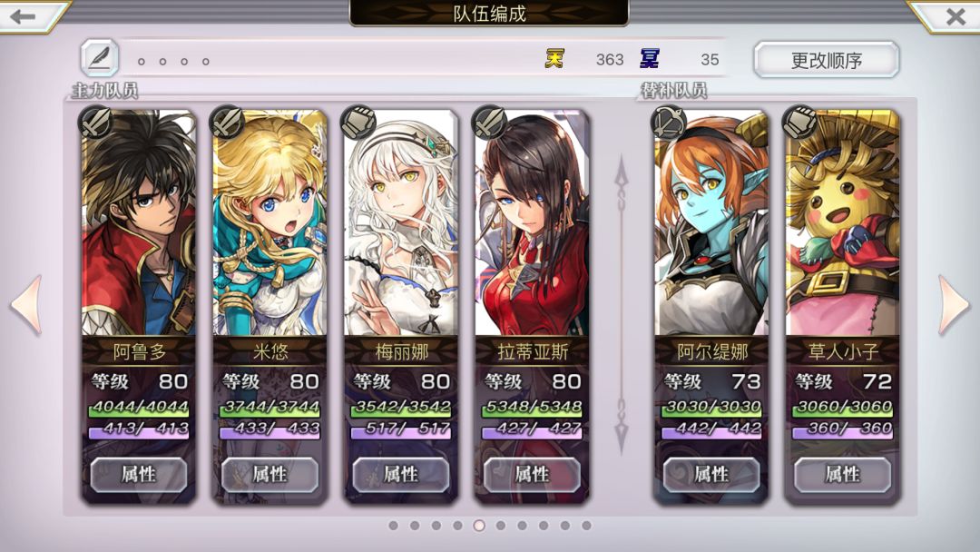This screenshot has height=552, width=980.
Task: Click the blue 冥 cost icon
Action: tap(650, 59)
